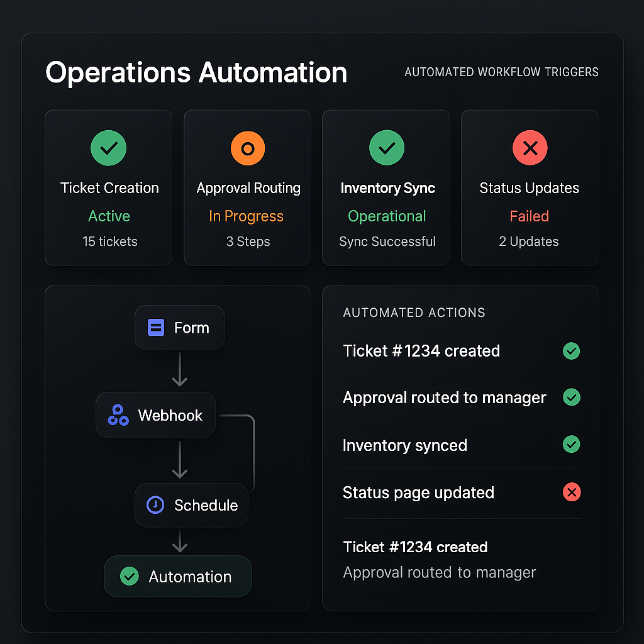Viewport: 644px width, 644px height.
Task: Click the Automated Actions section heading
Action: point(414,313)
